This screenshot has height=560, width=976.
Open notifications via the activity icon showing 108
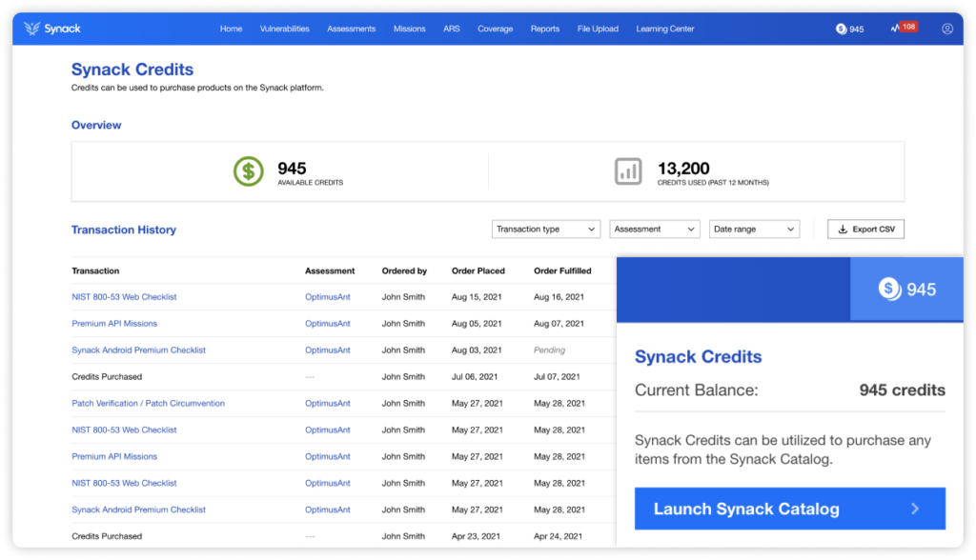(x=897, y=28)
